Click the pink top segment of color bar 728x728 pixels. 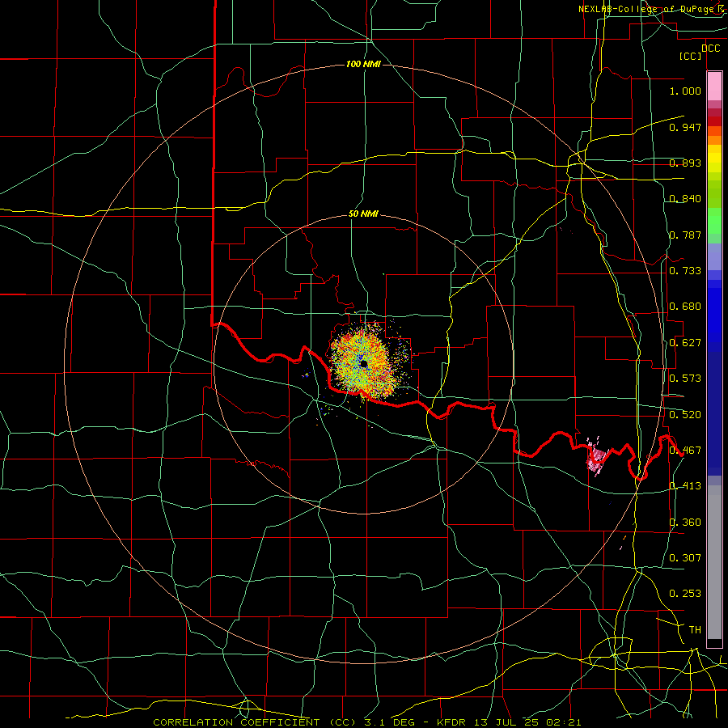click(x=714, y=87)
